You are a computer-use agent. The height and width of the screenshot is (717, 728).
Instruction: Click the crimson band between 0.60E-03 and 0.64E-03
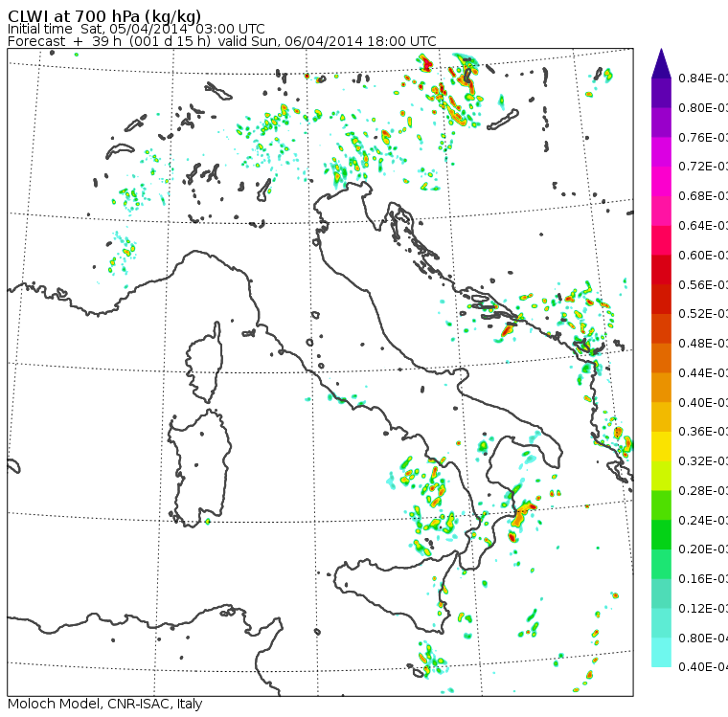point(661,240)
